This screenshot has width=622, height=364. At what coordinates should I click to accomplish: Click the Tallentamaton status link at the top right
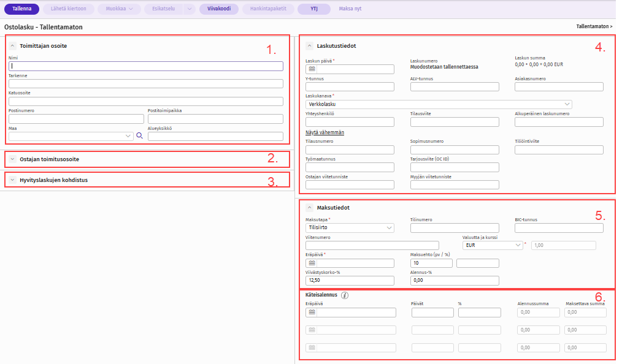pos(594,27)
